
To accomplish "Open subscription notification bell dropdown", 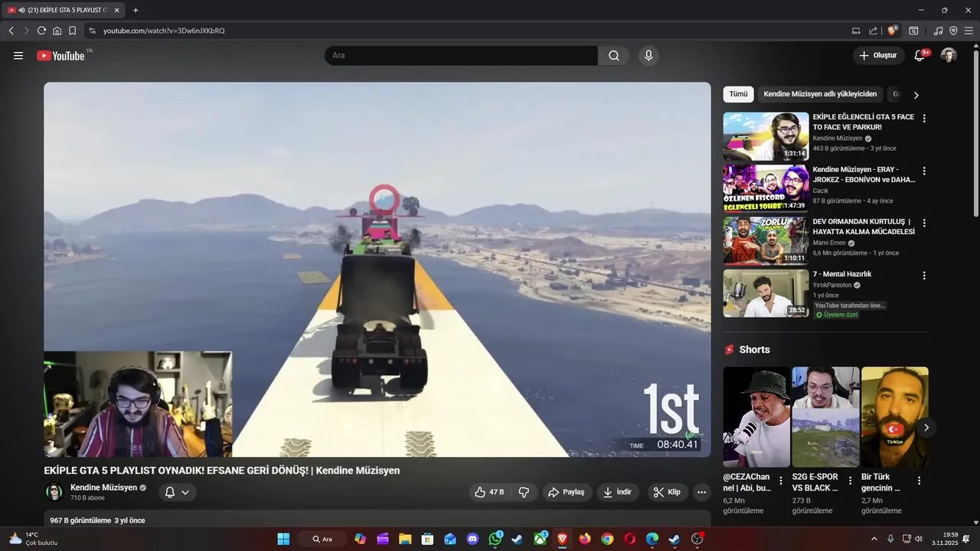I will click(178, 492).
